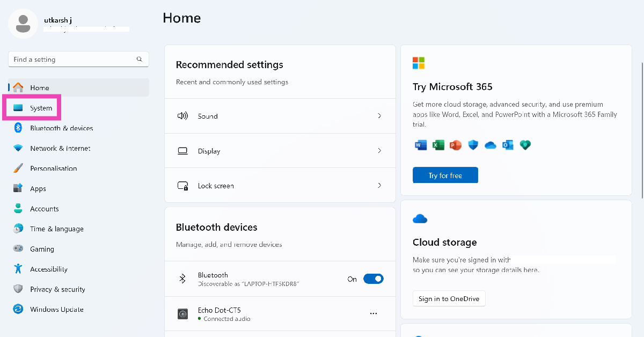Click the System monitor icon in sidebar
The image size is (644, 337).
[x=18, y=108]
